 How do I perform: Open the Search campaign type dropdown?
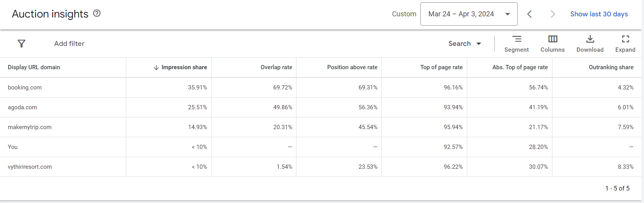pos(464,44)
